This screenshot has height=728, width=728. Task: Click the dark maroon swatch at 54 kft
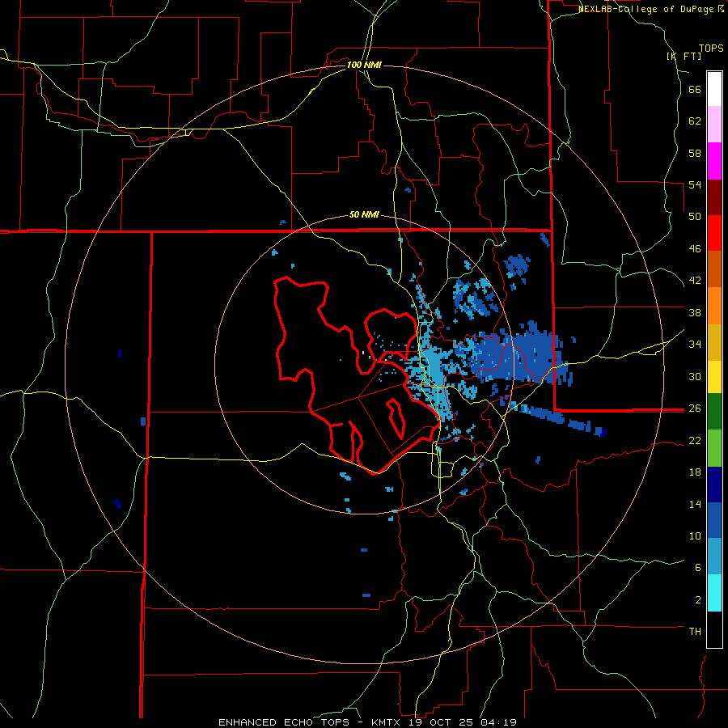[714, 197]
